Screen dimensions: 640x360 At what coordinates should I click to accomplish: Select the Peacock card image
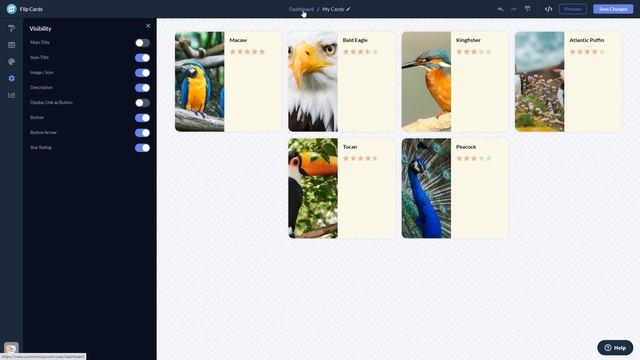pos(426,188)
